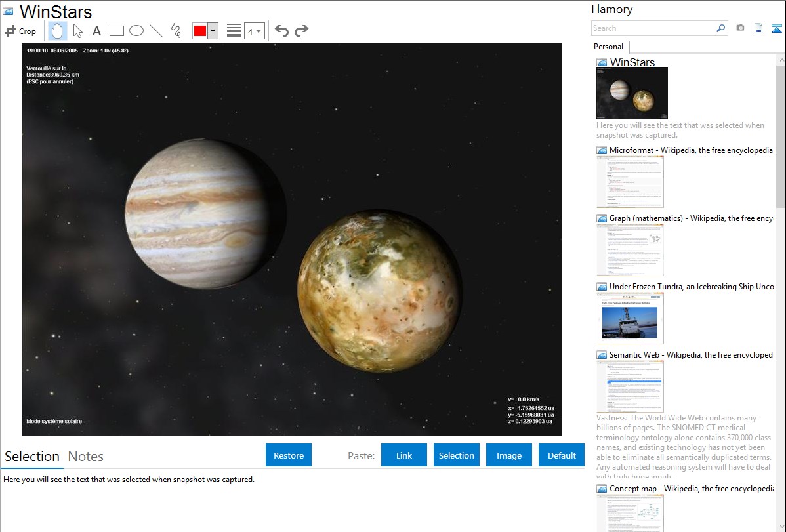Screen dimensions: 786x532
Task: Redo the last annotation
Action: point(301,31)
